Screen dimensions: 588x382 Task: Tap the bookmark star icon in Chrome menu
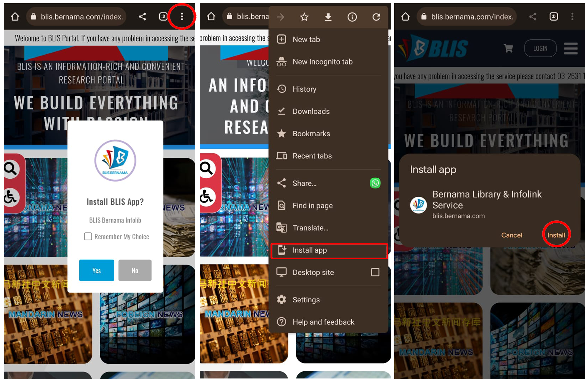click(304, 17)
